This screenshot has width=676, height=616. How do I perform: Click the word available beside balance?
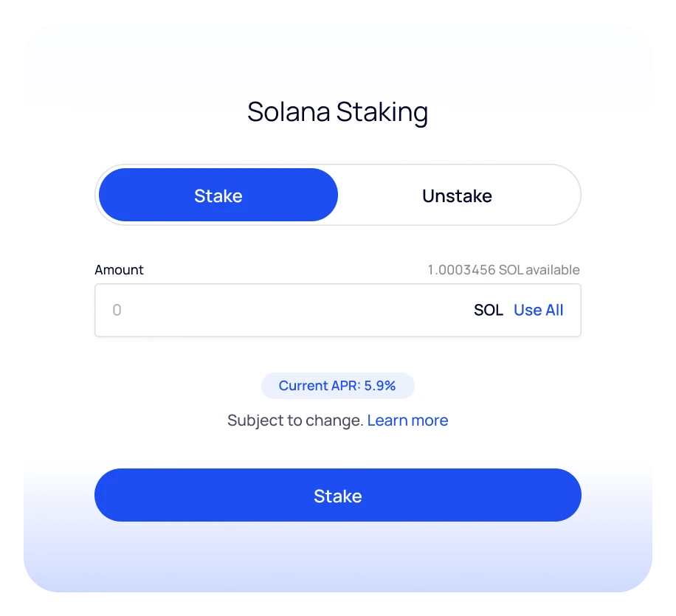(553, 270)
